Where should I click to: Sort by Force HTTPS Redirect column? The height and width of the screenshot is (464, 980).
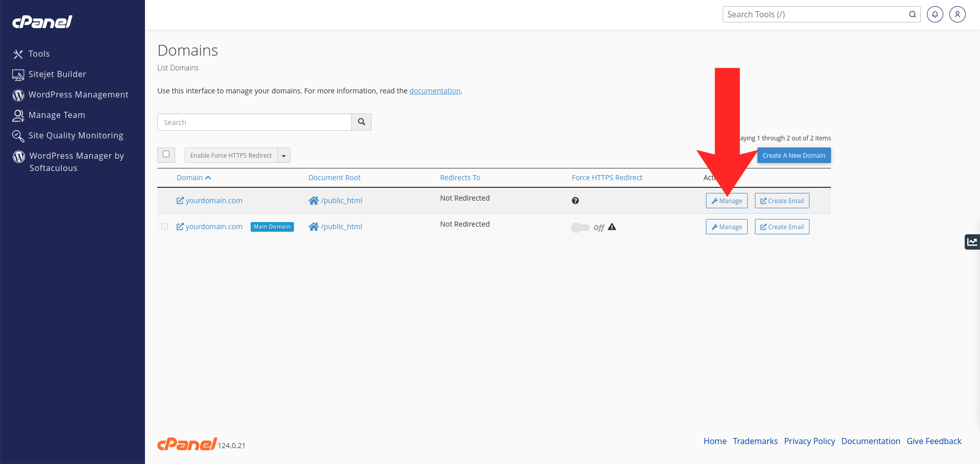(x=607, y=178)
